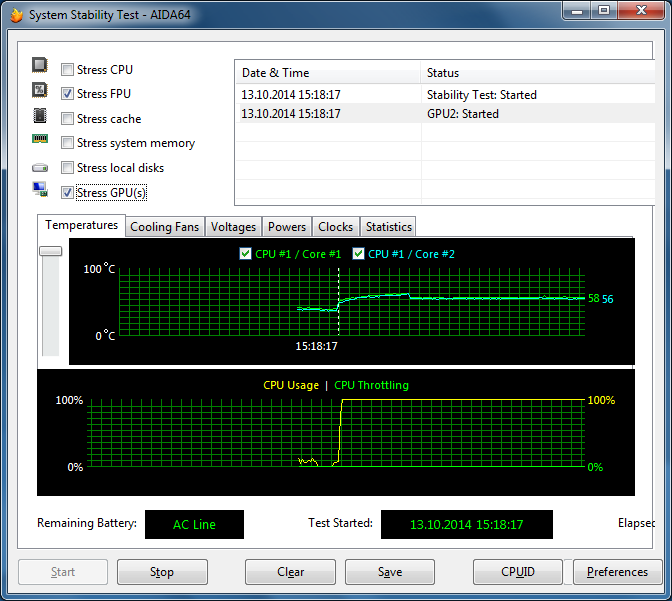Enable the Stress cache checkbox

click(67, 118)
